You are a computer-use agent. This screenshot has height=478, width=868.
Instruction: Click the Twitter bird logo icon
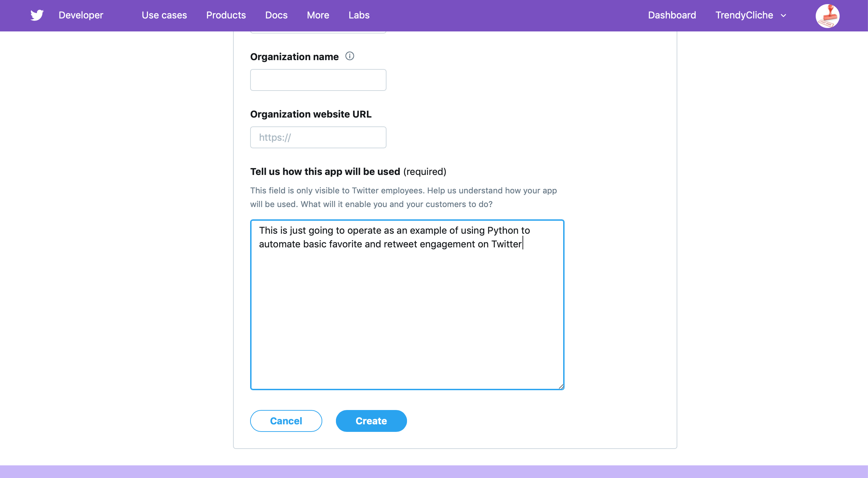(x=37, y=15)
